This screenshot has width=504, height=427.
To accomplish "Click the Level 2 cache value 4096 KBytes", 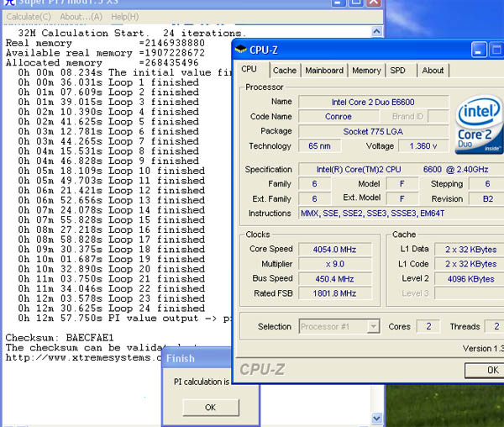I will point(470,279).
